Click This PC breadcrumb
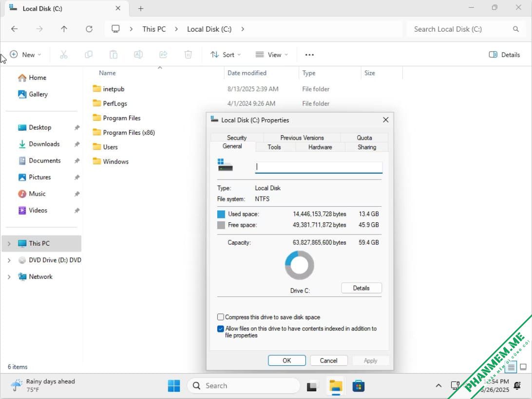Image resolution: width=532 pixels, height=399 pixels. tap(154, 29)
